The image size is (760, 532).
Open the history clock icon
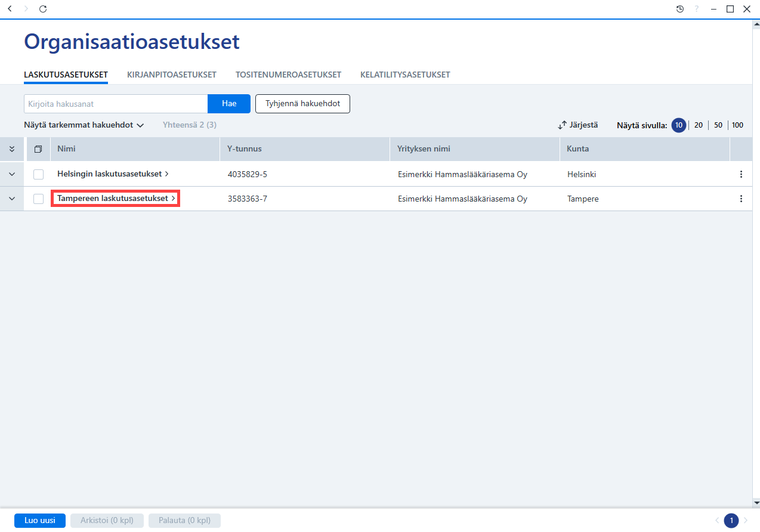(x=679, y=9)
